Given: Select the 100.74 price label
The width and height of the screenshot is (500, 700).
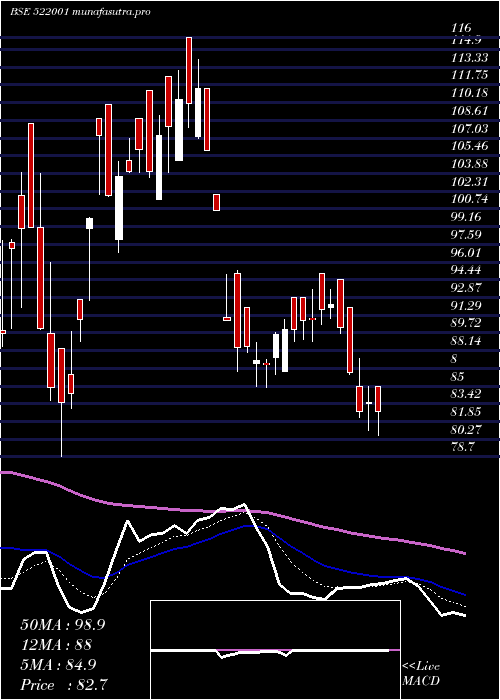Looking at the screenshot, I should click(x=470, y=199).
